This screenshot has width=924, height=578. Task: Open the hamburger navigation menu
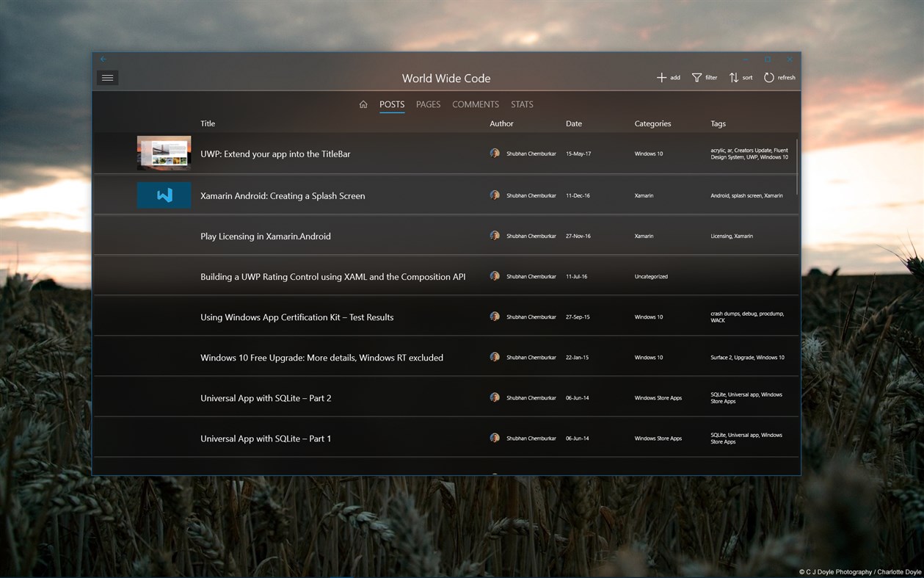[107, 77]
